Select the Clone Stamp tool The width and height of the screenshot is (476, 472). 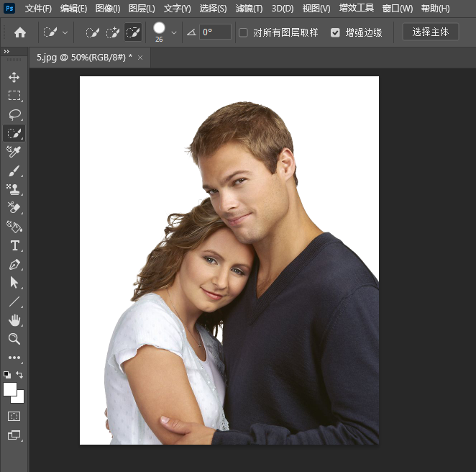(14, 189)
